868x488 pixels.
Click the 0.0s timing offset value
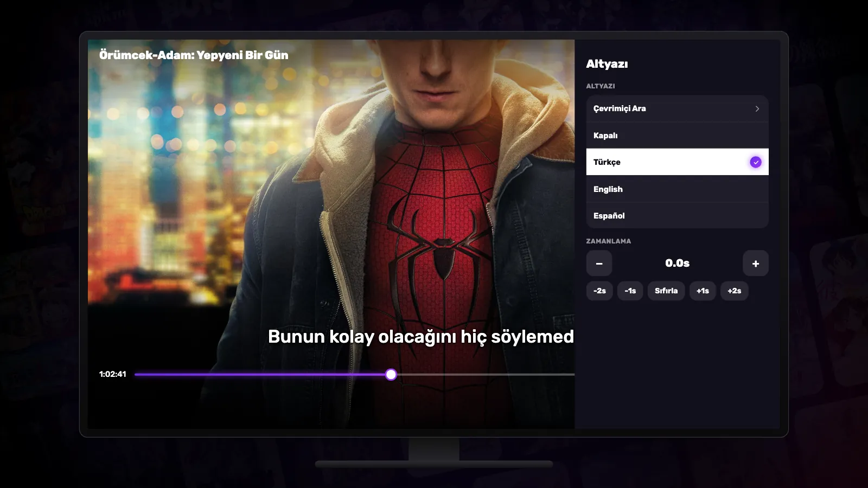[678, 263]
